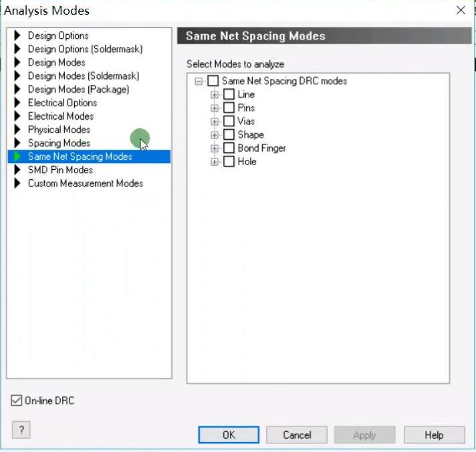Viewport: 476px width, 452px height.
Task: Expand the Vias node
Action: (215, 122)
